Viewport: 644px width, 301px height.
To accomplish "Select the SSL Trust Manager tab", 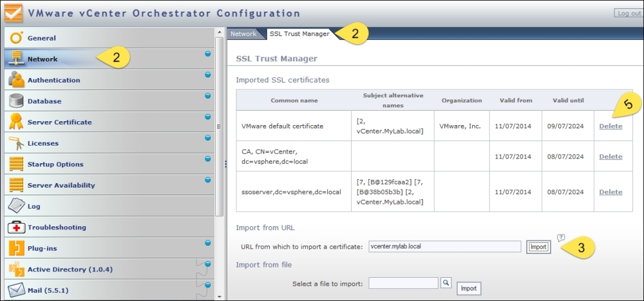I will [x=299, y=34].
